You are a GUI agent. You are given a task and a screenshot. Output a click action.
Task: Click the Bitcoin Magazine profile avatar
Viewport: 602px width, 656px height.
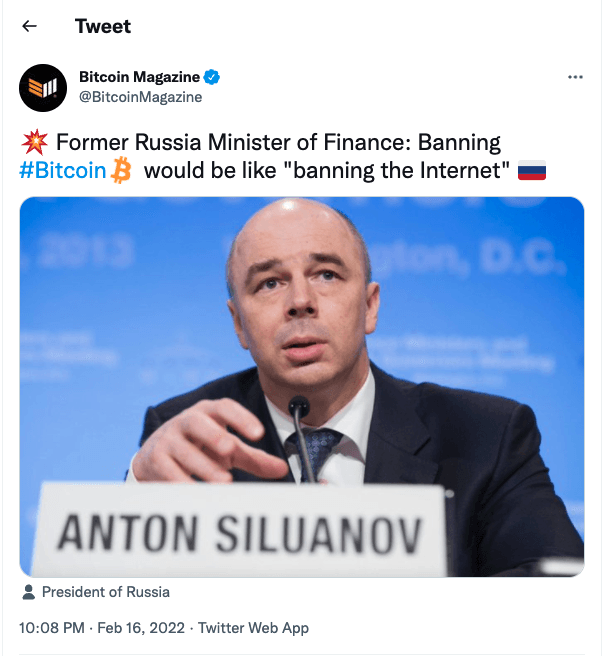click(44, 88)
